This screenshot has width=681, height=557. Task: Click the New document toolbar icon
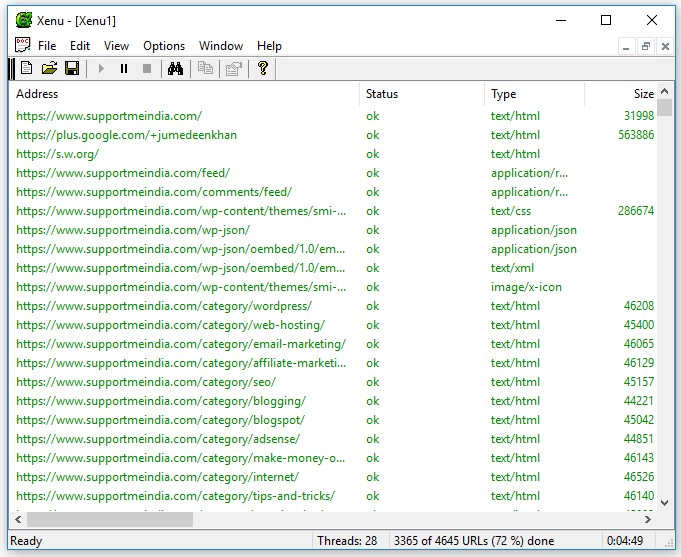[26, 69]
